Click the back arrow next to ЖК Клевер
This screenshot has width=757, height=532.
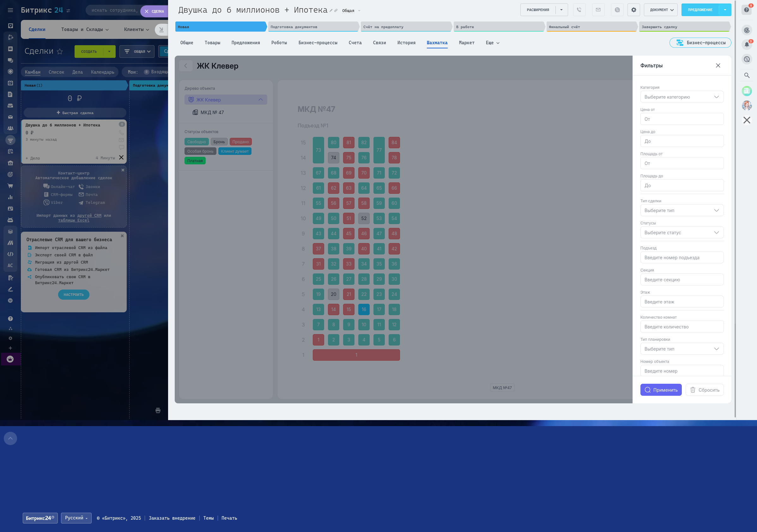point(186,66)
